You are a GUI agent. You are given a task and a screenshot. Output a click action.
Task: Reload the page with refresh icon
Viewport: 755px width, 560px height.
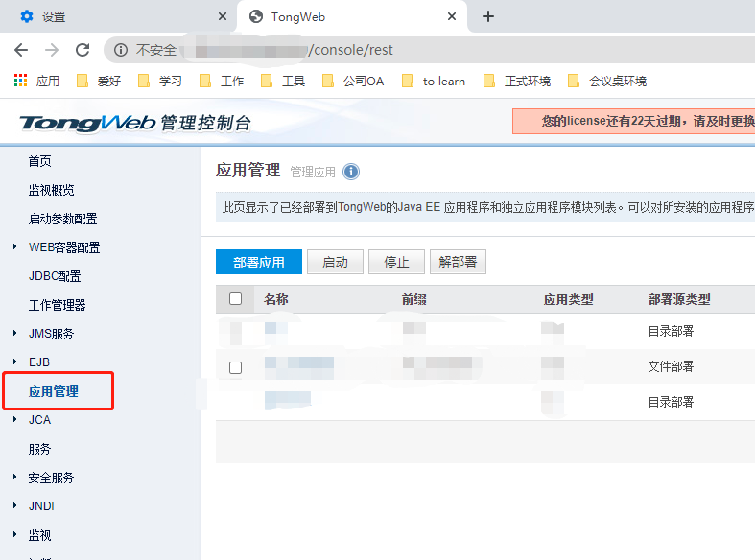tap(83, 50)
